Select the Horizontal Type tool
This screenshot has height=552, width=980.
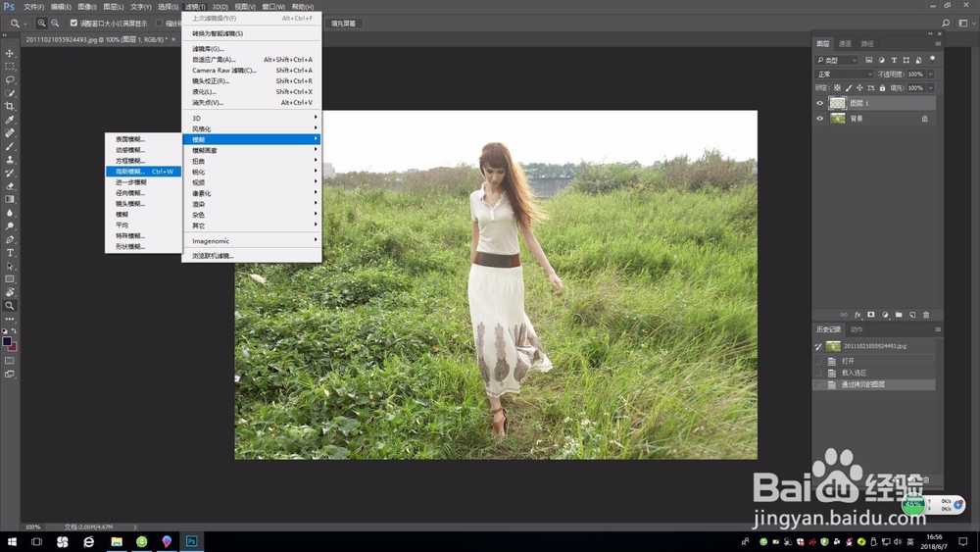10,253
